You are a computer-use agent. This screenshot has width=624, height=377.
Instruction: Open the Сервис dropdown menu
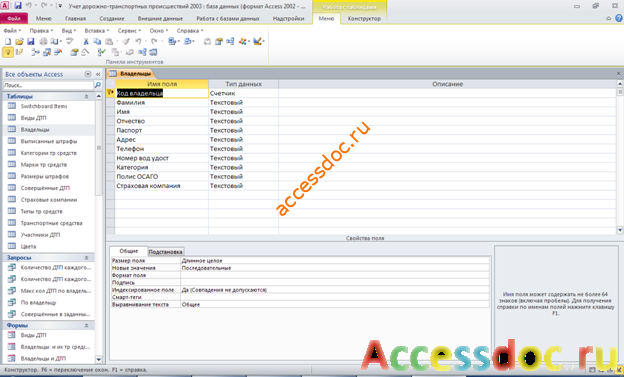(129, 31)
